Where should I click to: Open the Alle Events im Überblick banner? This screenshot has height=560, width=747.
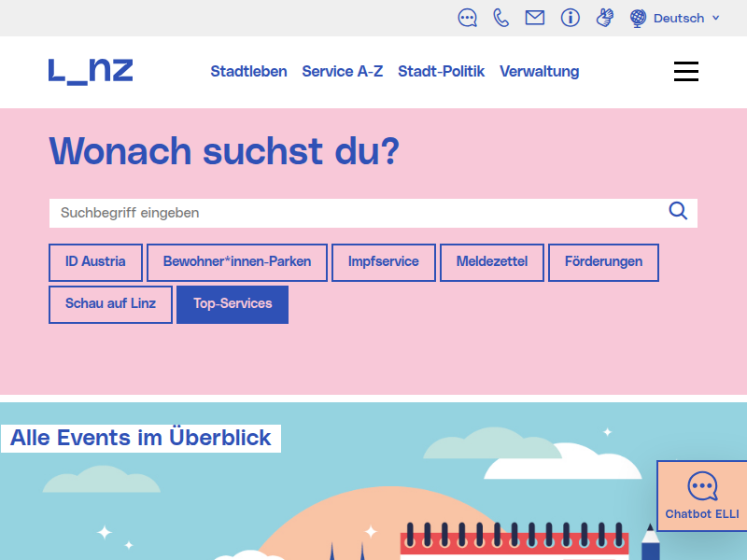[141, 438]
